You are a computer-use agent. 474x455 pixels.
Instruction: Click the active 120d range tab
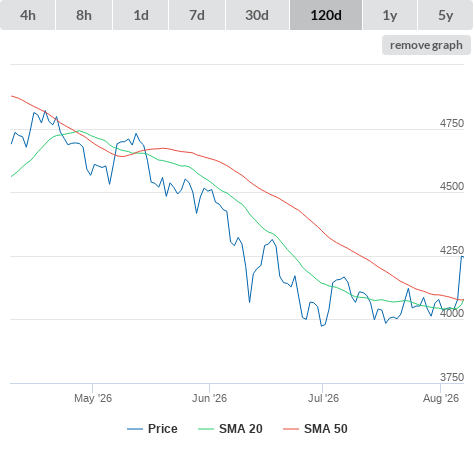pyautogui.click(x=326, y=15)
